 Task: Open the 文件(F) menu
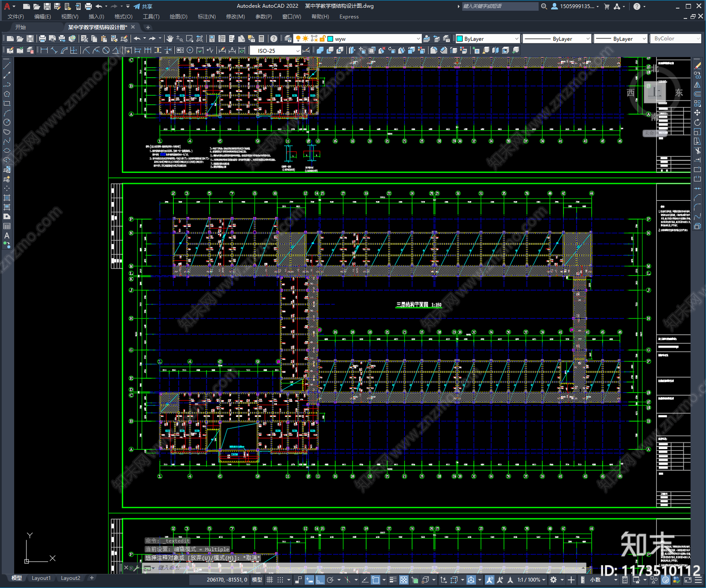click(16, 17)
